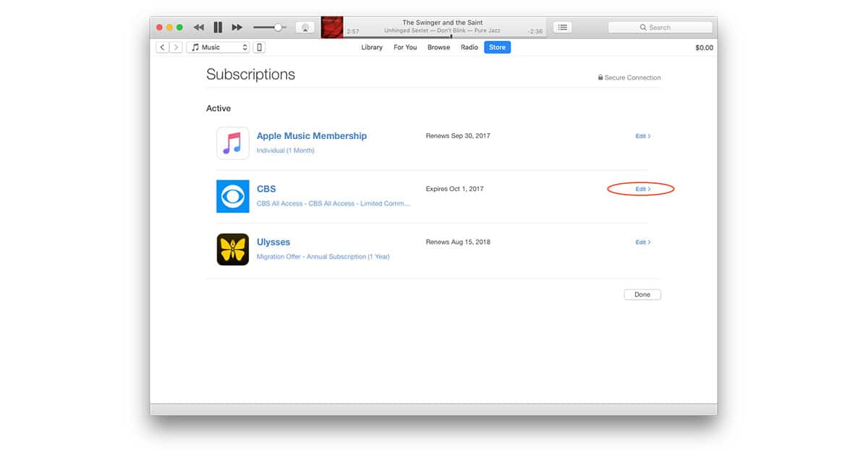The image size is (868, 456).
Task: Switch to the For You tab
Action: (405, 47)
